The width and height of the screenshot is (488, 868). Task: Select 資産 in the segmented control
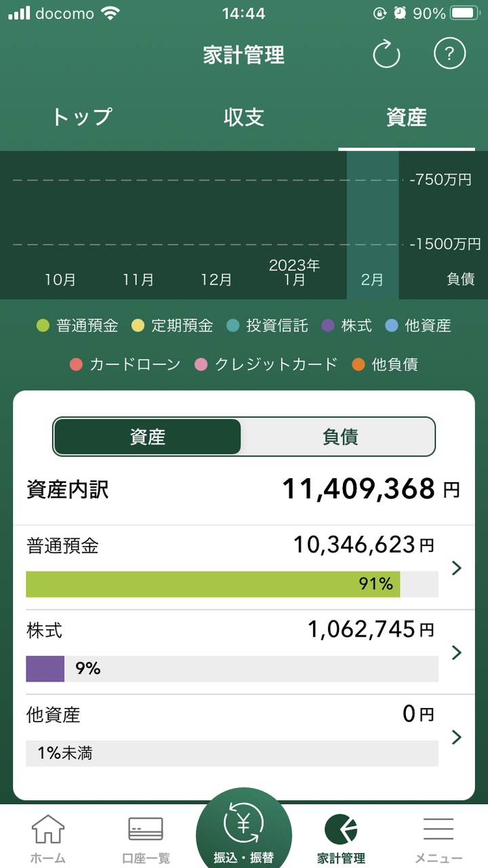tap(148, 437)
